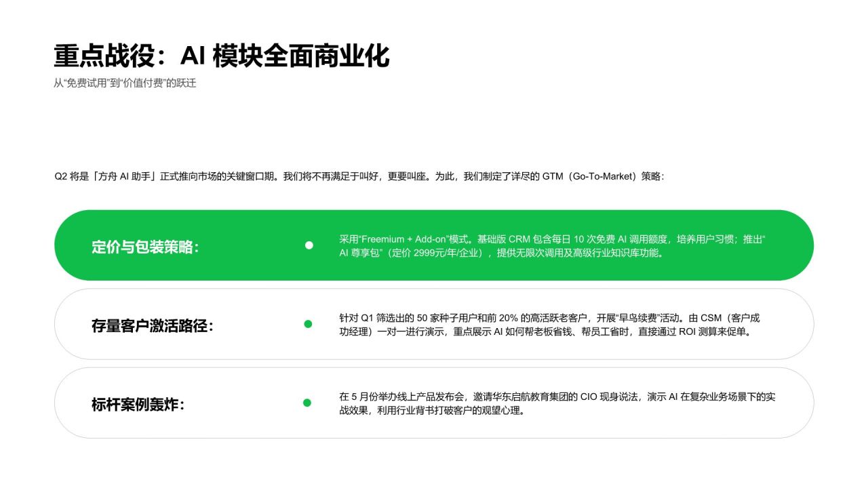This screenshot has width=868, height=488.
Task: Click the heading "存量客户激活路径："
Action: point(153,326)
